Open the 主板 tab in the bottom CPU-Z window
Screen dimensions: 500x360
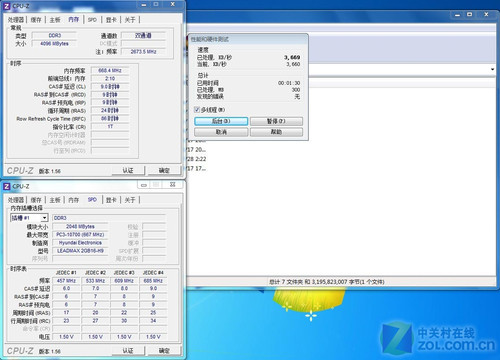(55, 200)
